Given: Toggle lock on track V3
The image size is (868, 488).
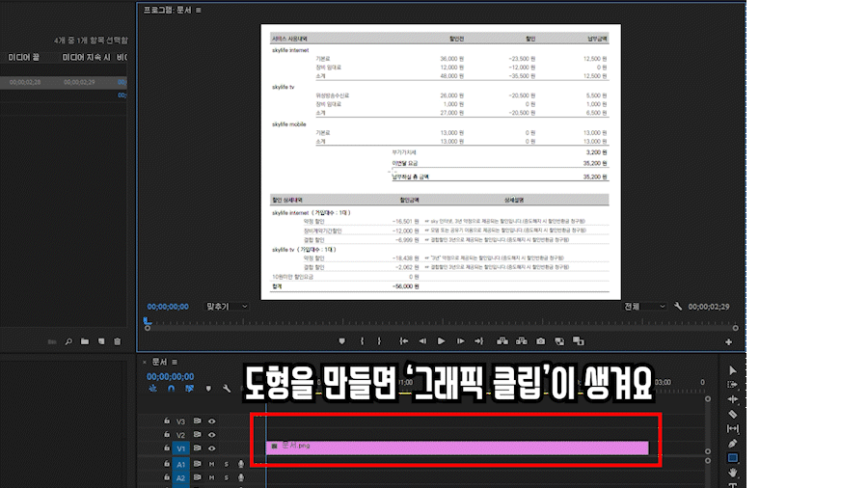Looking at the screenshot, I should [x=167, y=421].
